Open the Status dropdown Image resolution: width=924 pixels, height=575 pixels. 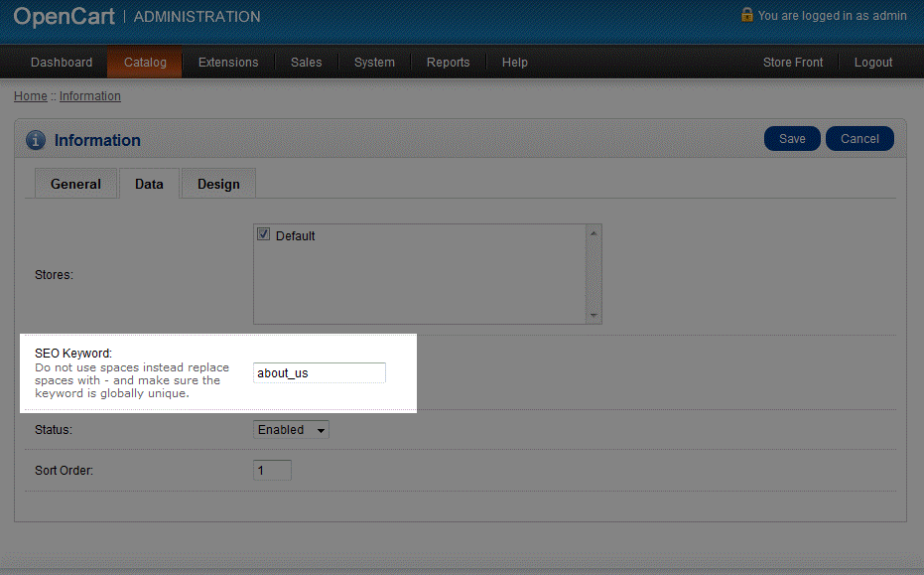click(291, 430)
